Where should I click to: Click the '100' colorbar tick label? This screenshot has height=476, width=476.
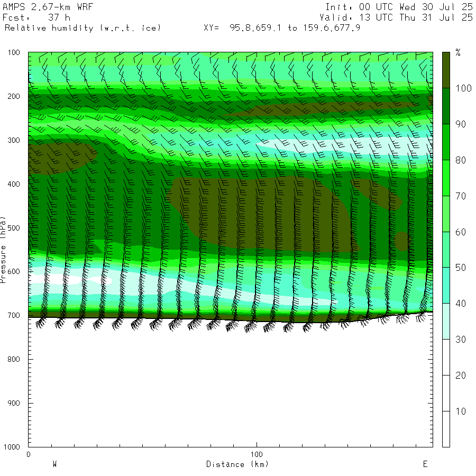click(x=463, y=88)
